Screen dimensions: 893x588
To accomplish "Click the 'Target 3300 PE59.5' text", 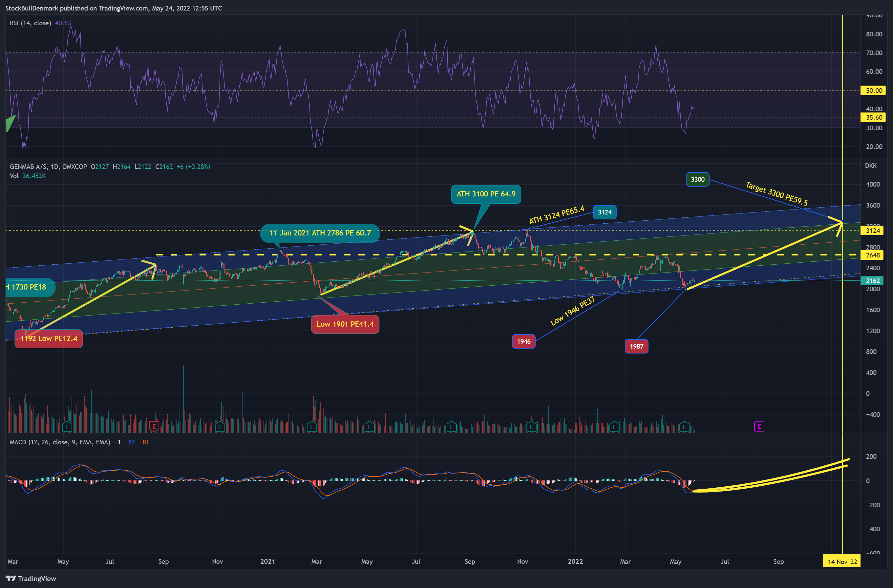I will coord(777,193).
